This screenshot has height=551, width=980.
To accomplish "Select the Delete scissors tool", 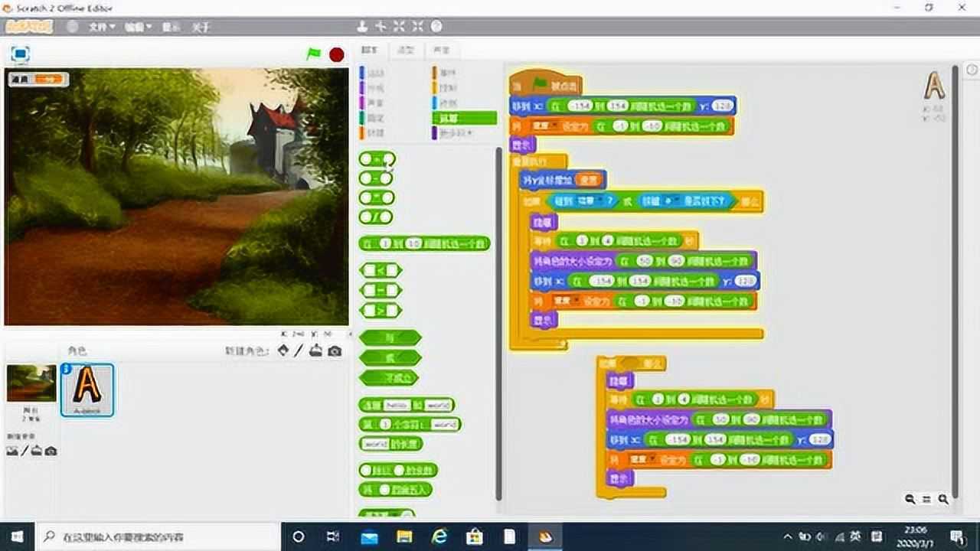I will [x=381, y=26].
